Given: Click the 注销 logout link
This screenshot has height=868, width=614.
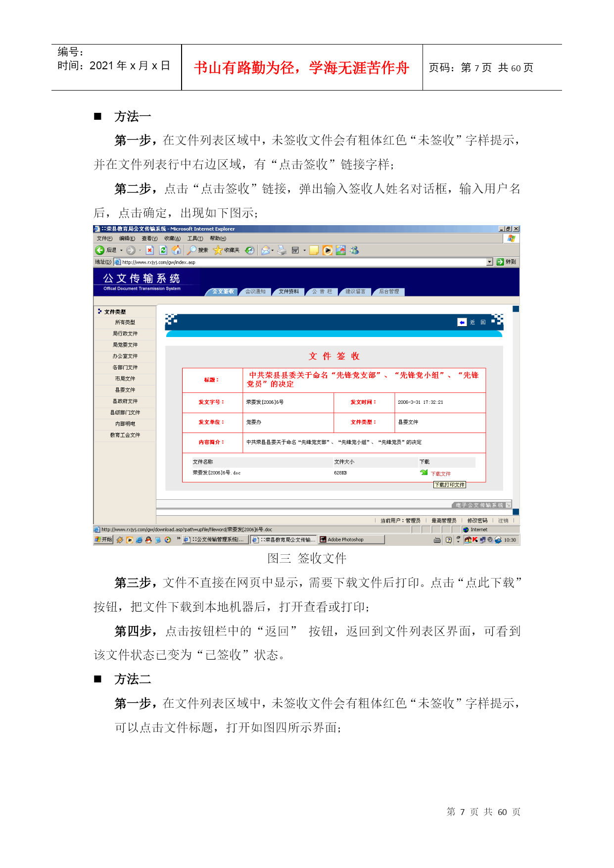Looking at the screenshot, I should pyautogui.click(x=503, y=521).
